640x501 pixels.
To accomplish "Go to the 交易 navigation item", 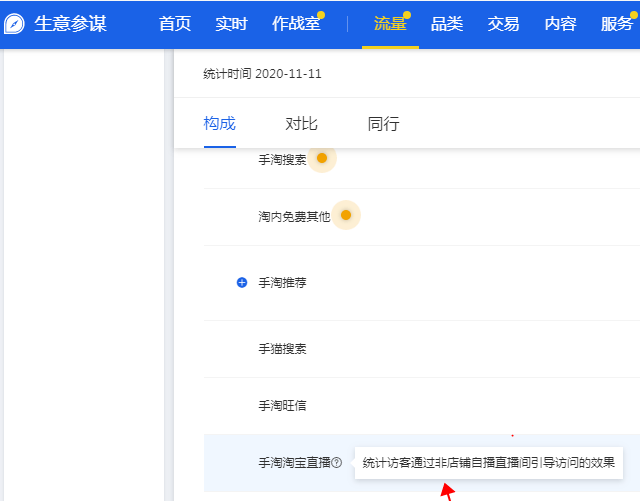I will [503, 24].
